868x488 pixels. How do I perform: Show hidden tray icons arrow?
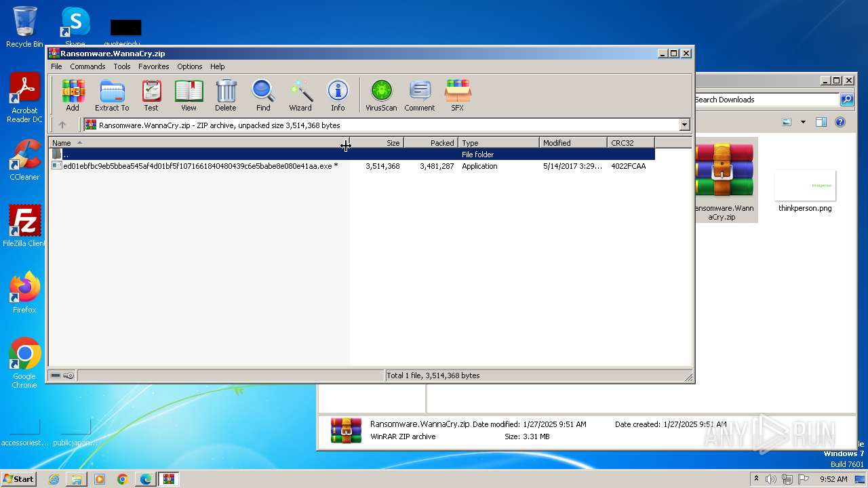756,479
